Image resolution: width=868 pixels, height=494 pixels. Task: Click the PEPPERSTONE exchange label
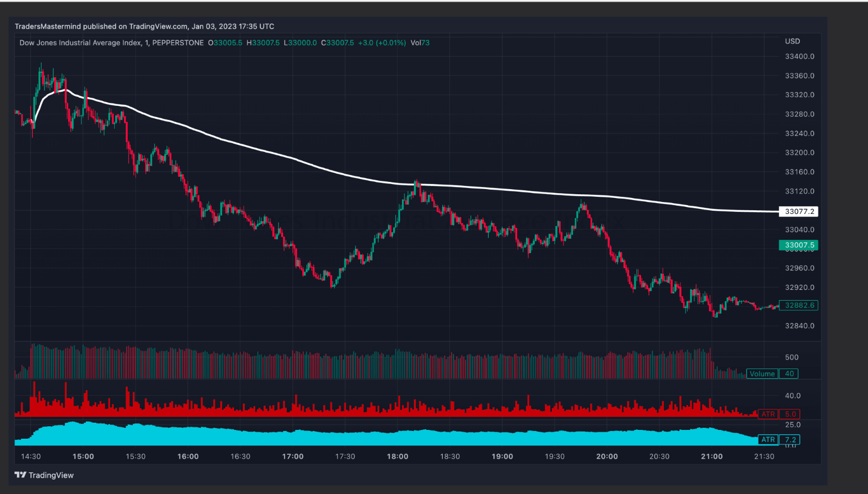pos(179,43)
